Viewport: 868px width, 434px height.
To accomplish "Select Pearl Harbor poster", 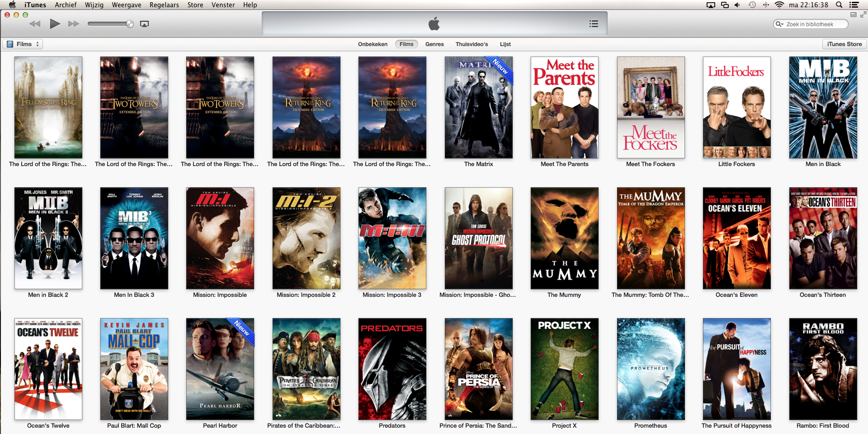I will (x=220, y=369).
